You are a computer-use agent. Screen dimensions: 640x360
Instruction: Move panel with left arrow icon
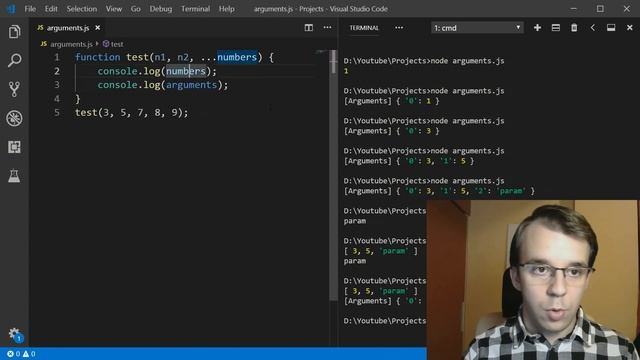point(593,28)
